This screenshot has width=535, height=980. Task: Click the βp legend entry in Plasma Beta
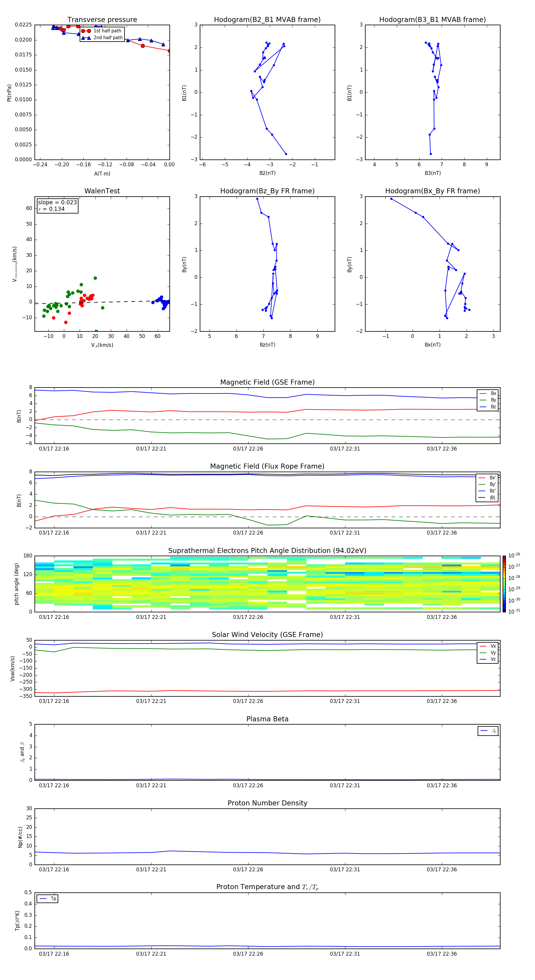tap(488, 731)
